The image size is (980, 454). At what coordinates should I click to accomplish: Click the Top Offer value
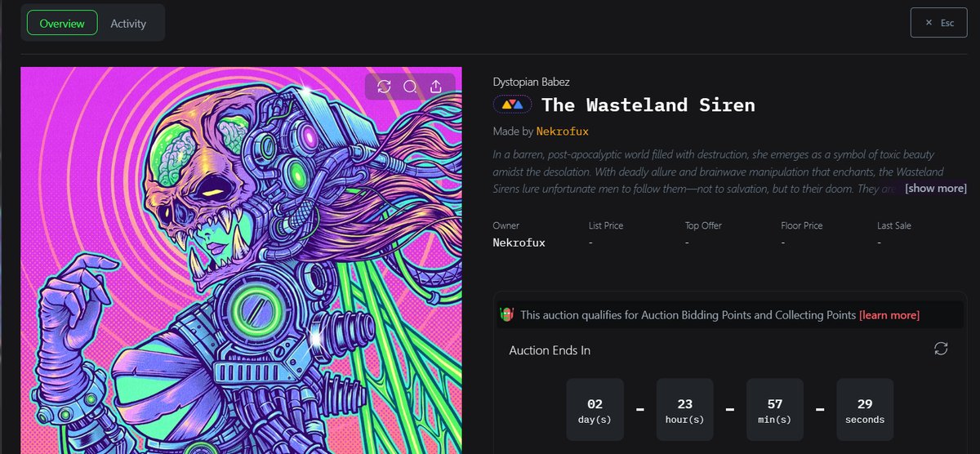point(688,243)
